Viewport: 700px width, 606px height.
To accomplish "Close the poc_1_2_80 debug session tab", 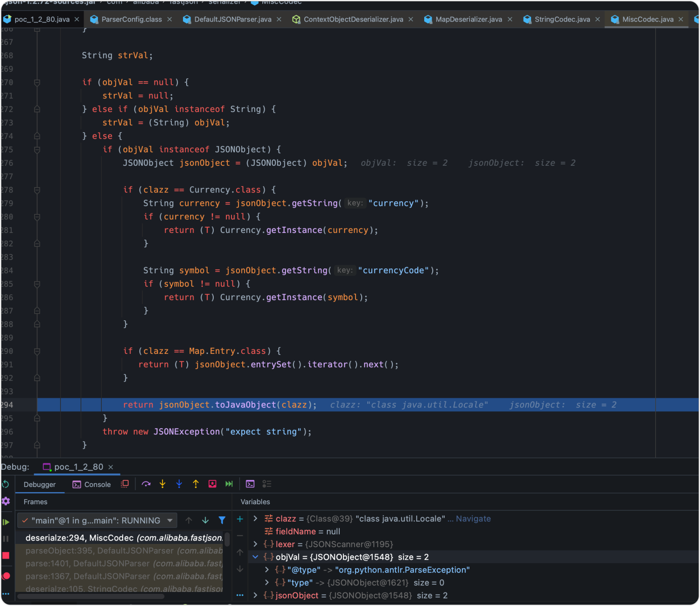I will click(111, 467).
